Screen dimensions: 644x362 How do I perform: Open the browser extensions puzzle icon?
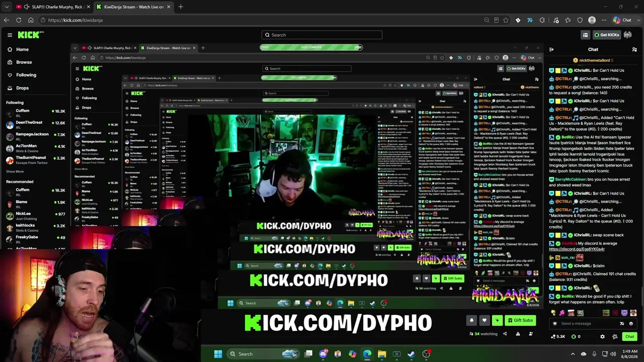(x=542, y=20)
